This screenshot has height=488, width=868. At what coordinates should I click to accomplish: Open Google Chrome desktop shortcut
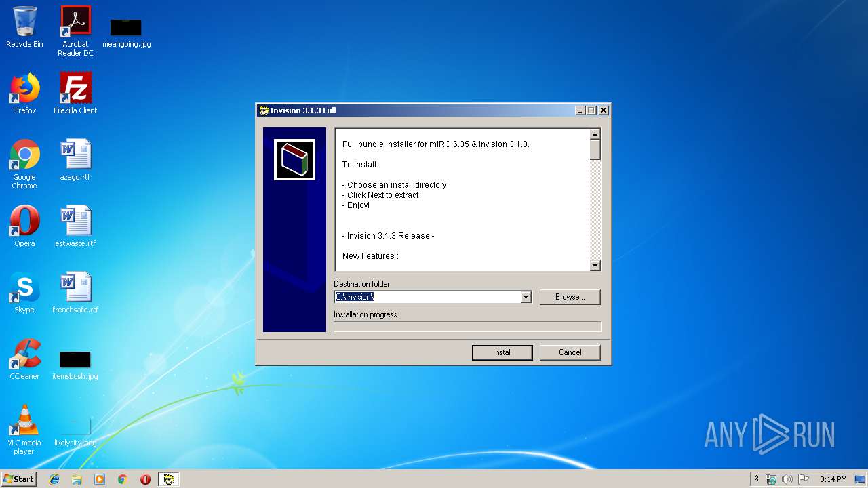click(24, 164)
